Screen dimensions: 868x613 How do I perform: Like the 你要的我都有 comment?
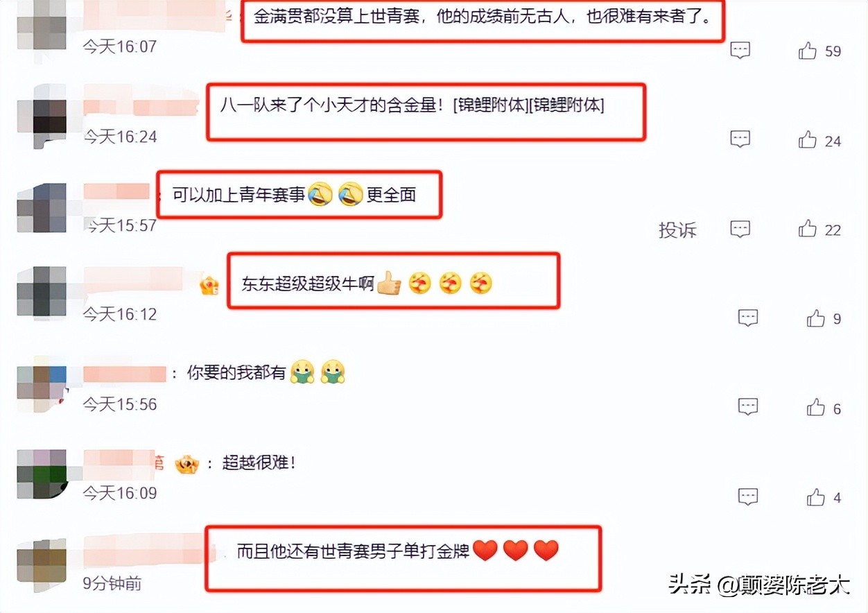(816, 408)
